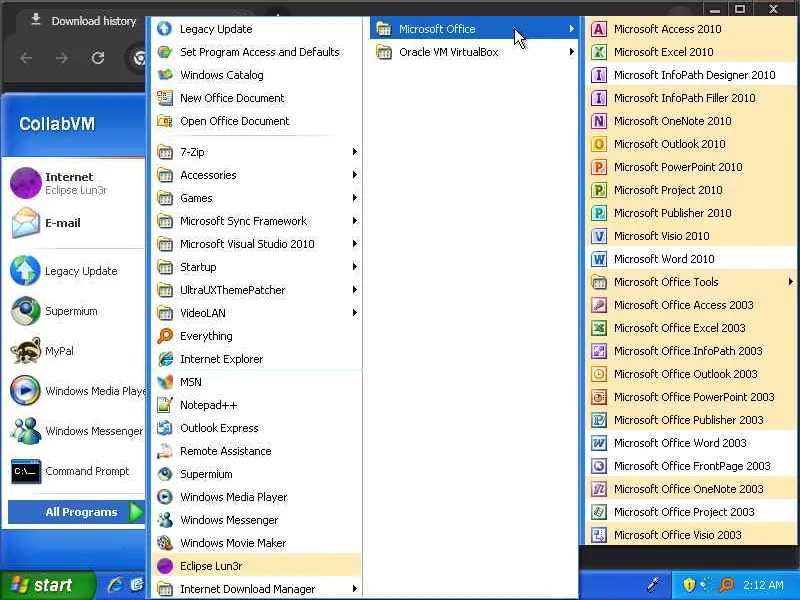800x600 pixels.
Task: Click the Microsoft PowerPoint 2010 icon
Action: click(x=598, y=167)
